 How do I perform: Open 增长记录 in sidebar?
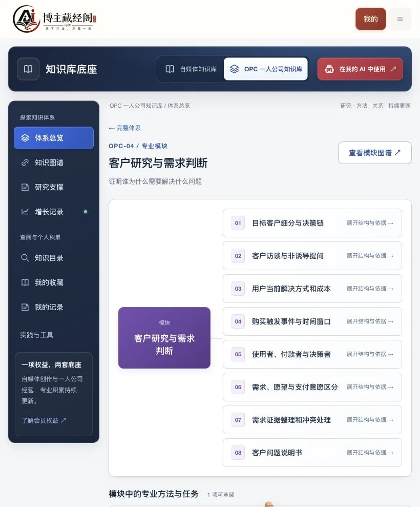tap(54, 212)
